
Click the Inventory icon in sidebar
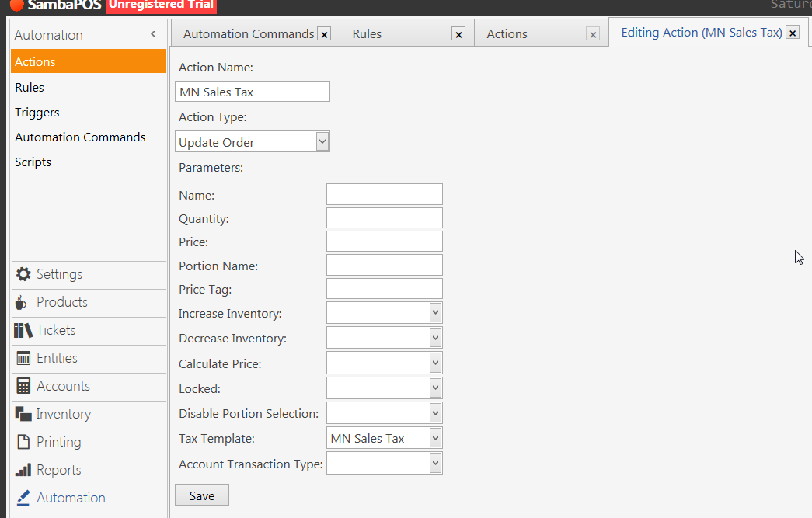pos(23,414)
